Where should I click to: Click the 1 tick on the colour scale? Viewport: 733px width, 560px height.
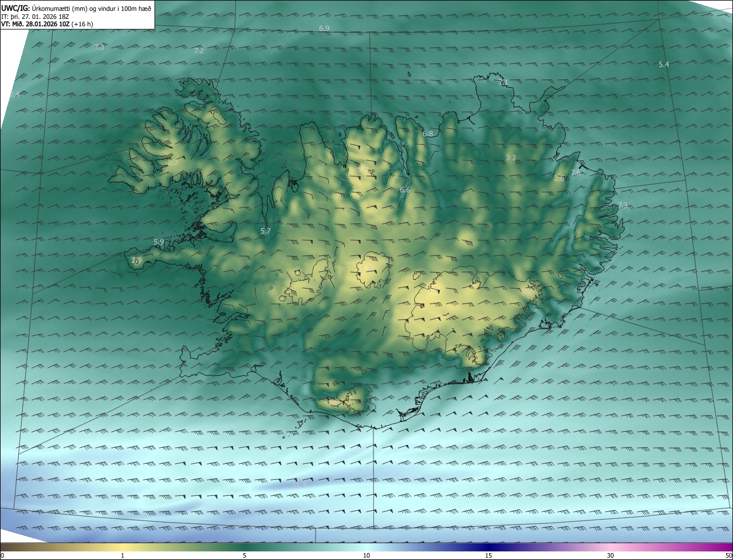pos(123,555)
